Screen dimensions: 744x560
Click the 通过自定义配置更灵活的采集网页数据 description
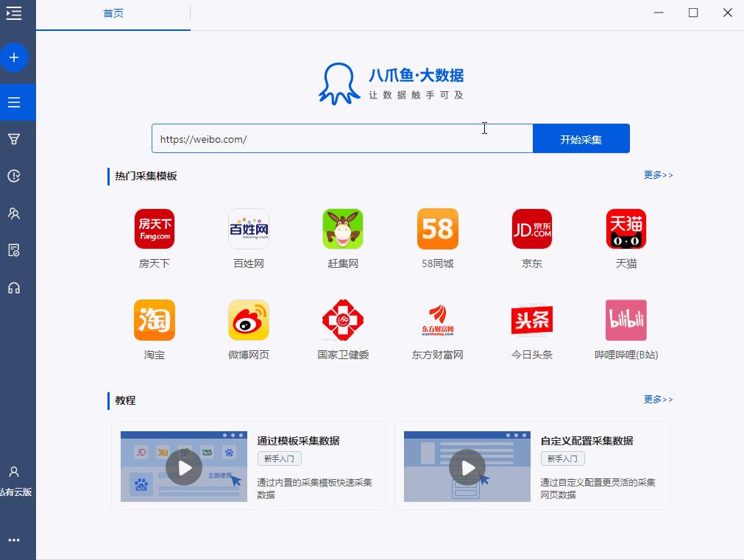[598, 489]
